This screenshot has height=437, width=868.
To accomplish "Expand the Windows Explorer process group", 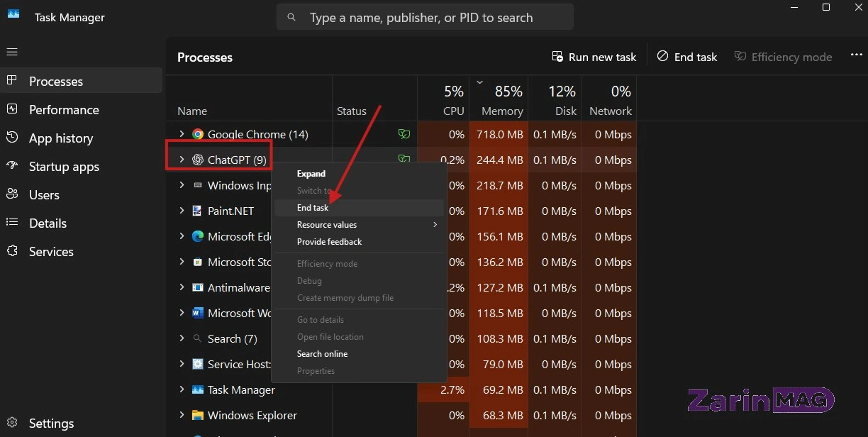I will tap(182, 415).
